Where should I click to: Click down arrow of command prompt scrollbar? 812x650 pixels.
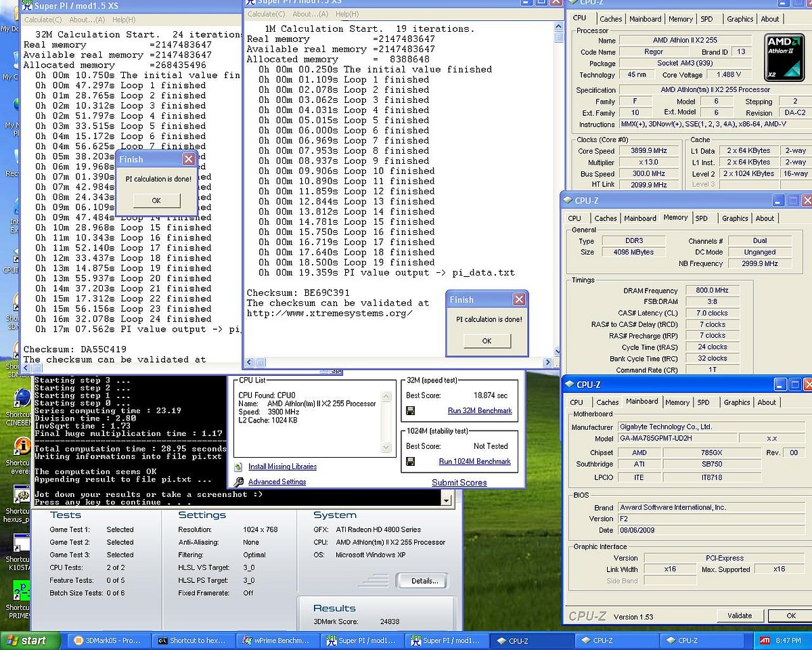coord(446,500)
